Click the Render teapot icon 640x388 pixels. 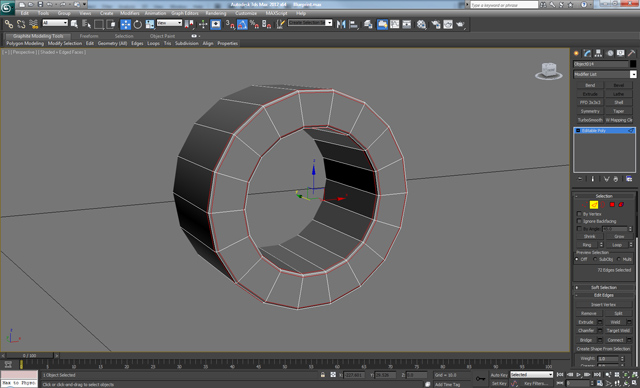pos(460,24)
